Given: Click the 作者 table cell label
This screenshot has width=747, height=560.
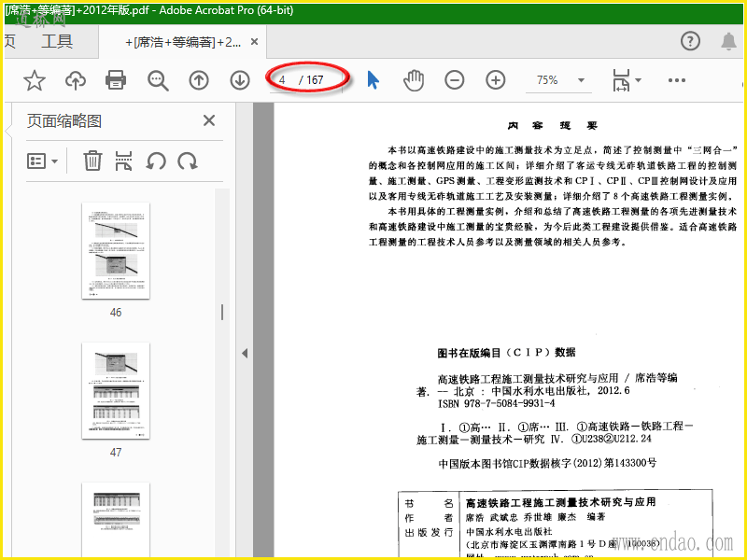Looking at the screenshot, I should (x=429, y=518).
